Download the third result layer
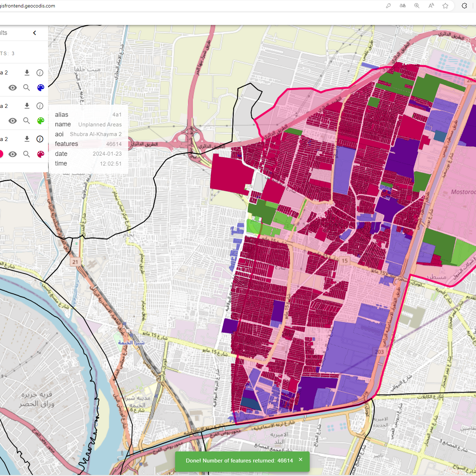Screen dimensions: 476x476 27,139
